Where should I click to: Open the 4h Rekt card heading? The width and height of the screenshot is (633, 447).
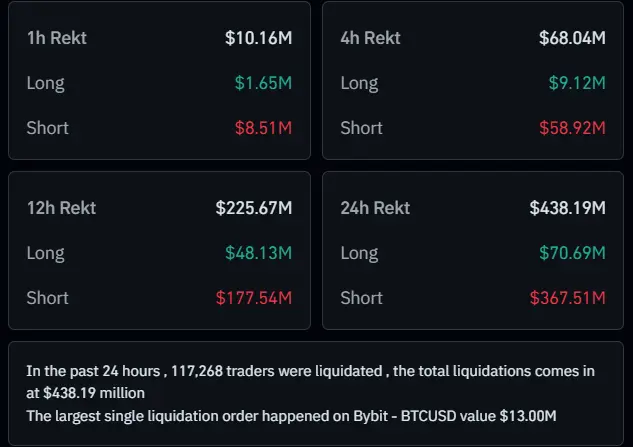371,38
